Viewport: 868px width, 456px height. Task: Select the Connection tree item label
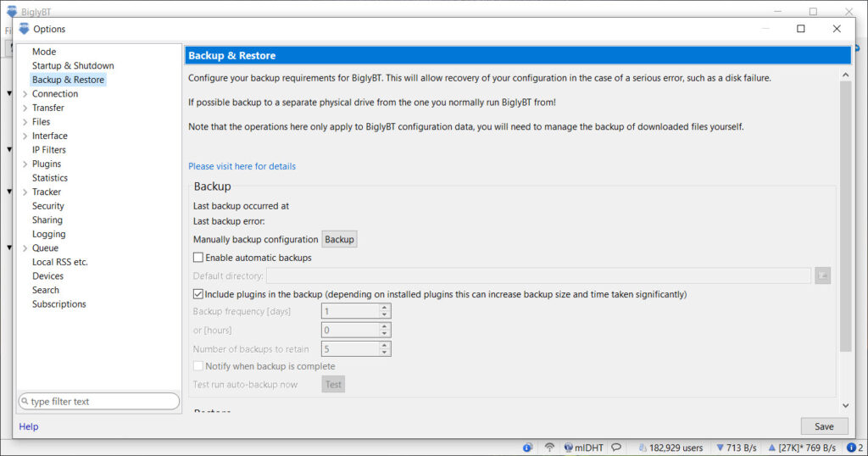(x=55, y=93)
